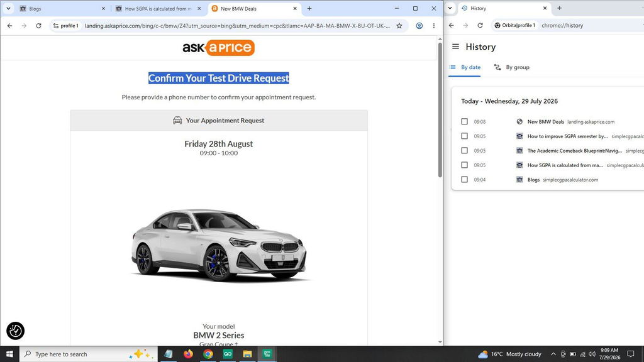Open the notepad-style app on taskbar

[x=169, y=354]
